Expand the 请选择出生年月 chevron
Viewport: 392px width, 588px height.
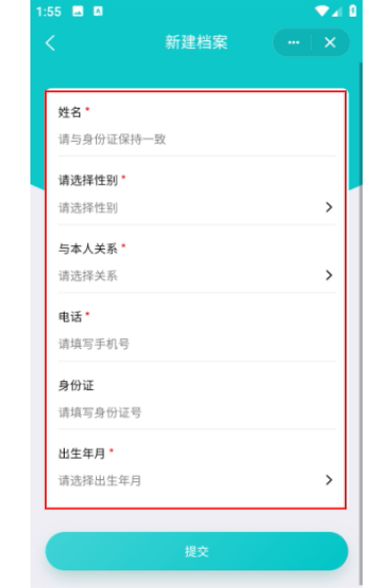329,480
